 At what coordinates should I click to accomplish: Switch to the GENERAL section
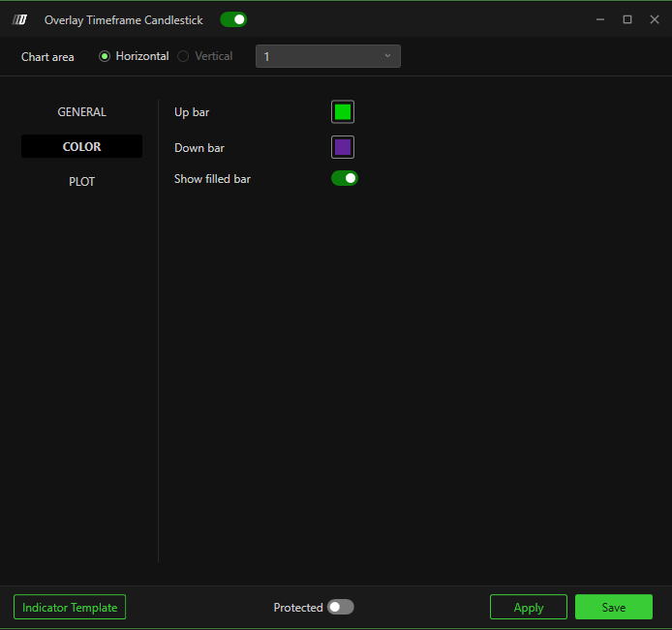[82, 112]
